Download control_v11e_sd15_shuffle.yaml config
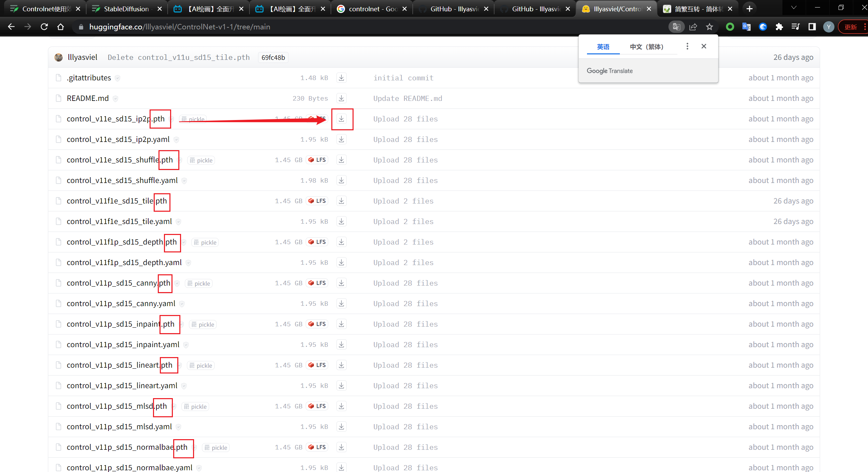Screen dimensions: 868x472 click(x=341, y=181)
